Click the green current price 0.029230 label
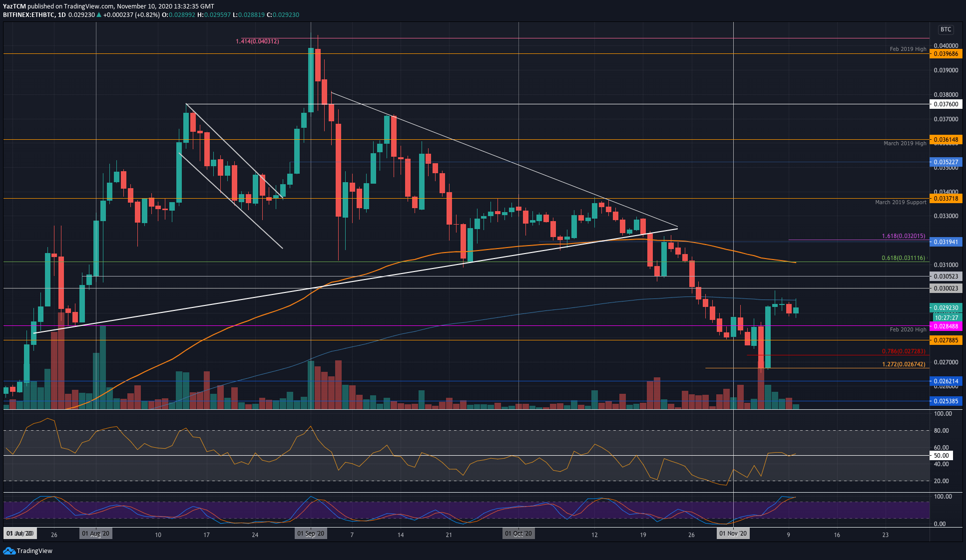This screenshot has height=560, width=966. [946, 308]
